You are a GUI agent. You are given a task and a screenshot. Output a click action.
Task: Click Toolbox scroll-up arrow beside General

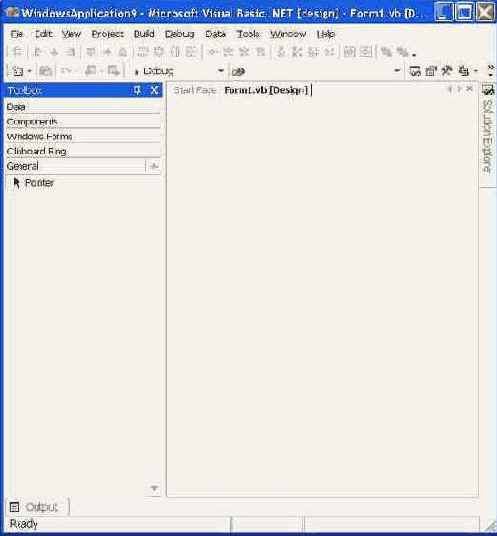(x=154, y=166)
